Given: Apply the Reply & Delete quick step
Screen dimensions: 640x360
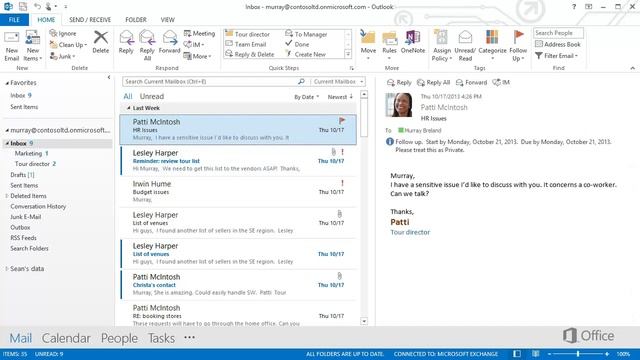Looking at the screenshot, I should click(x=250, y=54).
